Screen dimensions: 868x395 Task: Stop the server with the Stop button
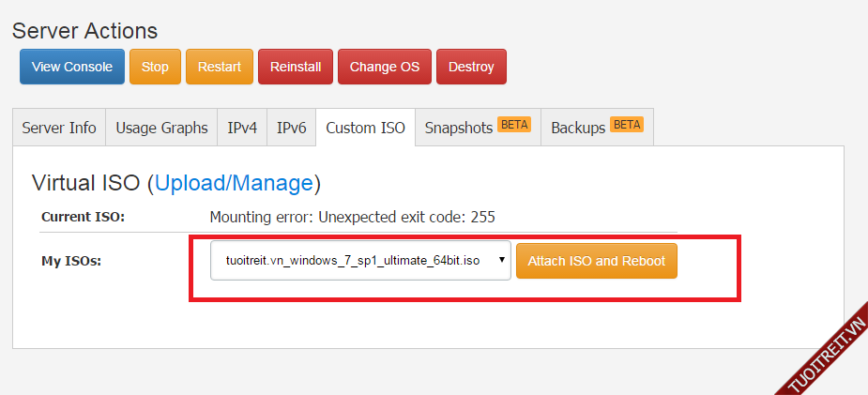[155, 67]
